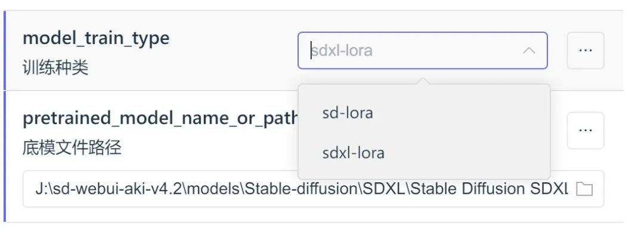Click the blank area right of the 训练种类 label

pyautogui.click(x=191, y=68)
